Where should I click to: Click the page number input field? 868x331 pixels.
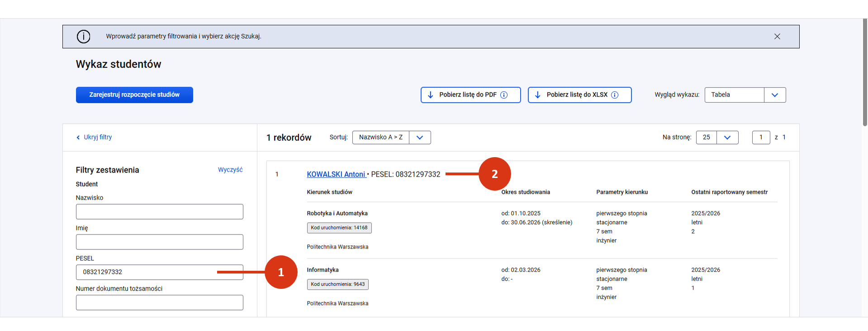(x=761, y=137)
